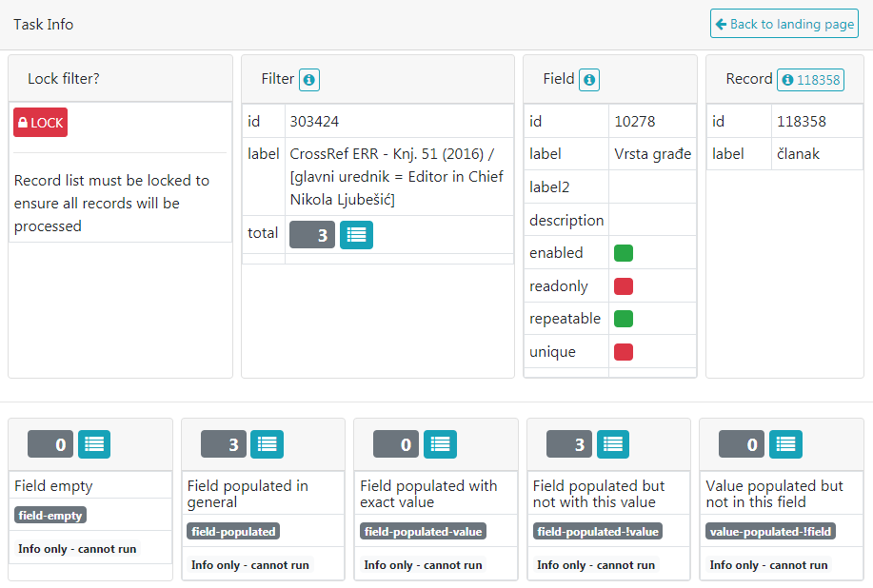This screenshot has height=588, width=873.
Task: Click the red unique status swatch
Action: click(624, 352)
